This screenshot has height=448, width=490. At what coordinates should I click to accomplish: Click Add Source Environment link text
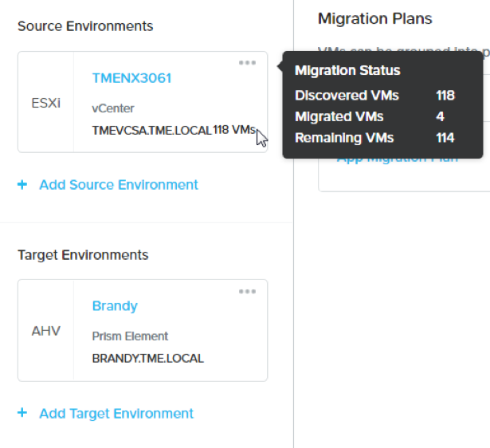click(119, 185)
